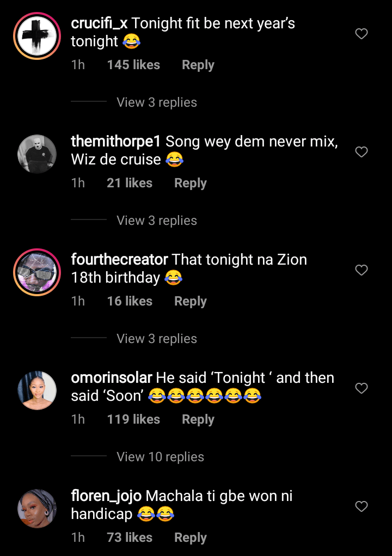Reply to omorinsolar's comment
Screen dimensions: 392x556
(x=198, y=419)
